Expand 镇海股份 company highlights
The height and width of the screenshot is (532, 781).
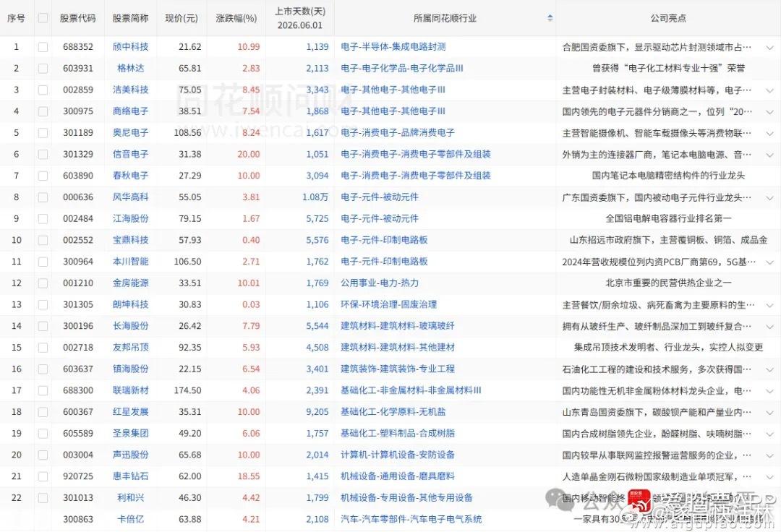coord(769,370)
